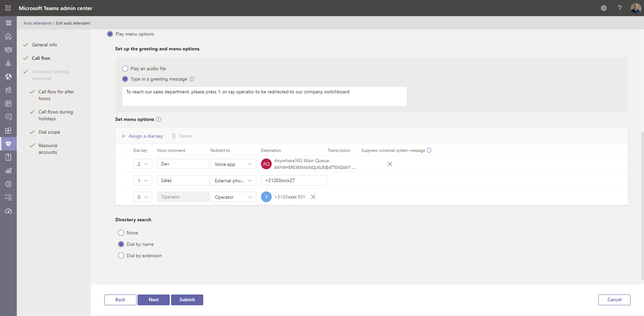This screenshot has height=316, width=644.
Task: Open Settings gear icon in top bar
Action: point(604,8)
